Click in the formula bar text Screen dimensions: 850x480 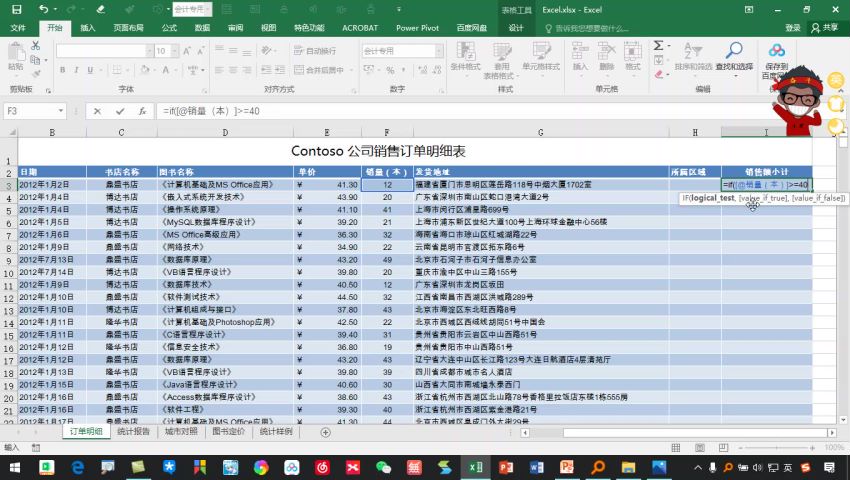pyautogui.click(x=210, y=111)
